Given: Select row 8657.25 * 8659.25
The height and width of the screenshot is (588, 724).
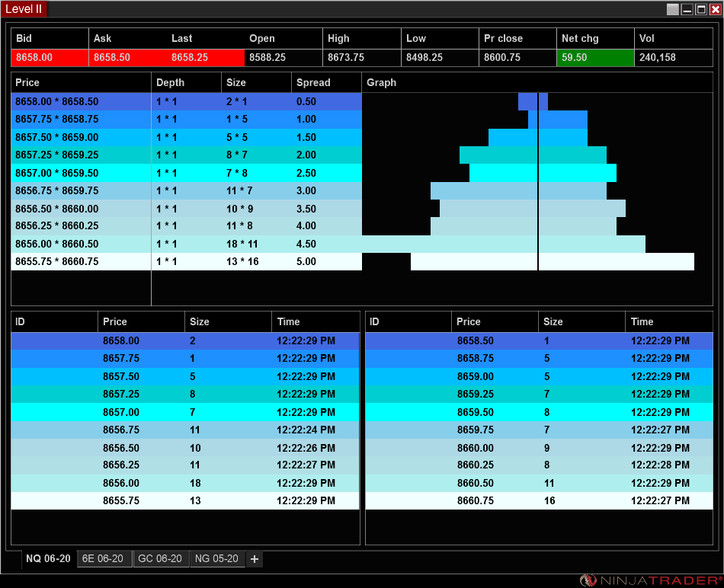Looking at the screenshot, I should (x=187, y=155).
